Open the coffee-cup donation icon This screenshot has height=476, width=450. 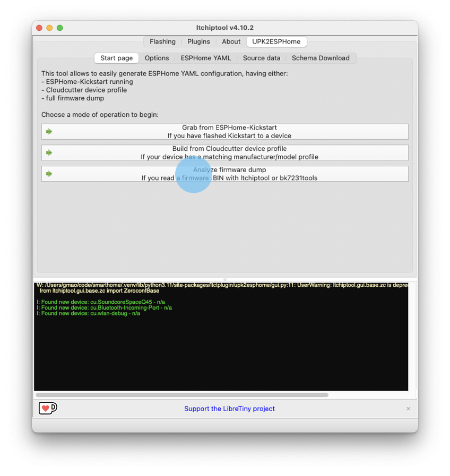[x=47, y=408]
